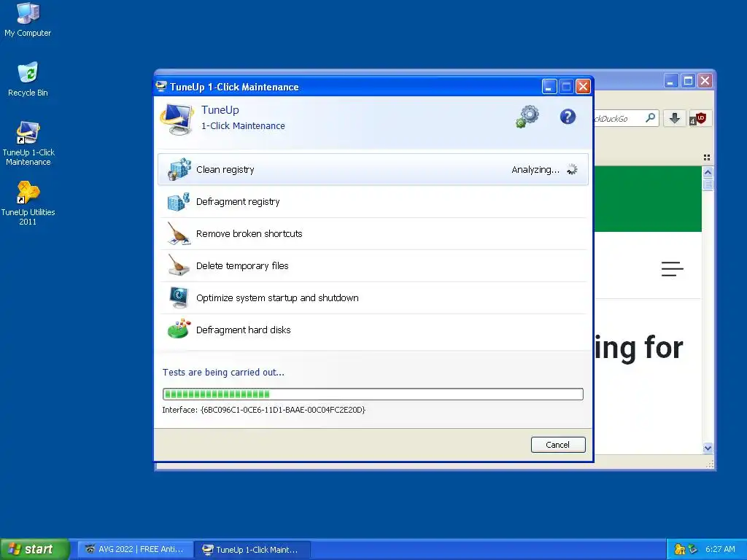Minimize the TuneUp 1-Click Maintenance window
This screenshot has width=747, height=560.
(549, 87)
